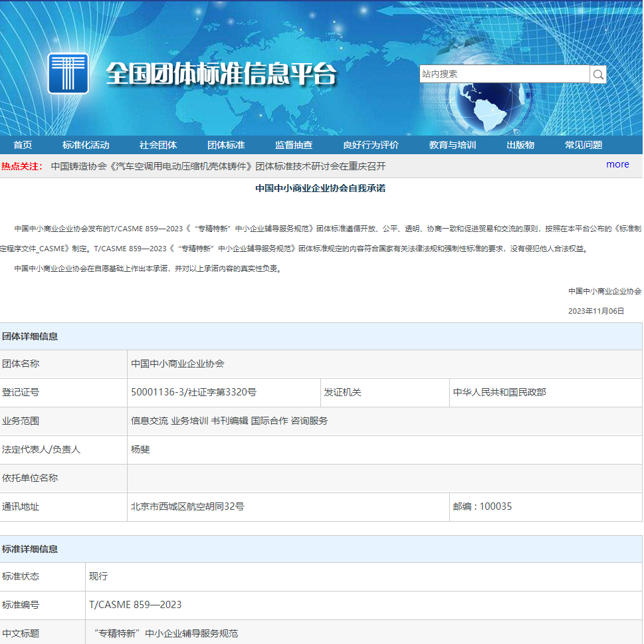Focus the 站内搜索 search field
The height and width of the screenshot is (644, 644).
pyautogui.click(x=504, y=74)
